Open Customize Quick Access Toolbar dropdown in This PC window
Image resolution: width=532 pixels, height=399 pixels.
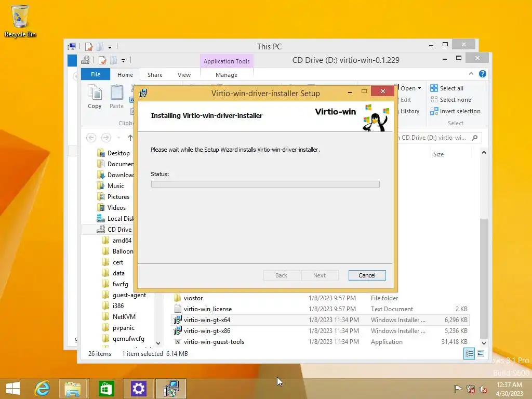click(110, 47)
